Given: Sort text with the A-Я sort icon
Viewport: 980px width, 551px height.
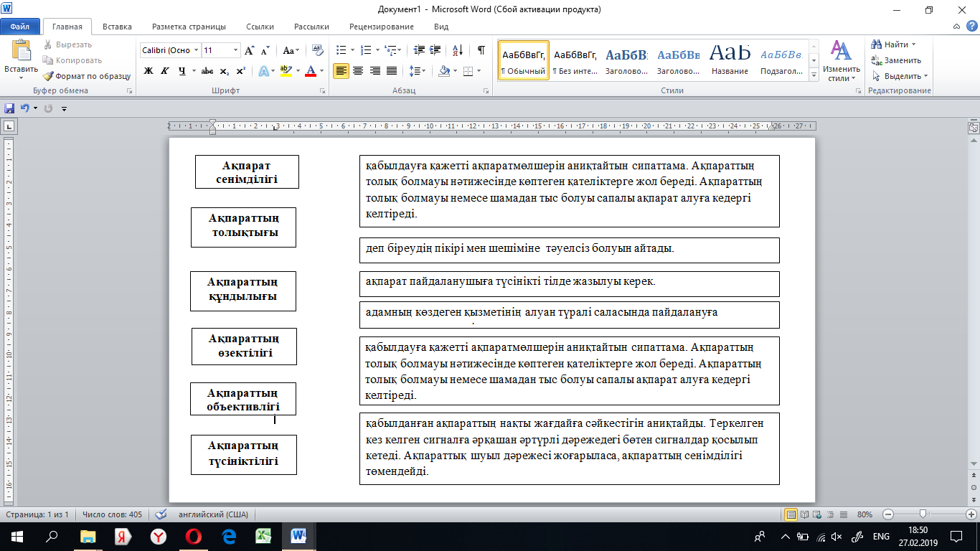Looking at the screenshot, I should [456, 50].
